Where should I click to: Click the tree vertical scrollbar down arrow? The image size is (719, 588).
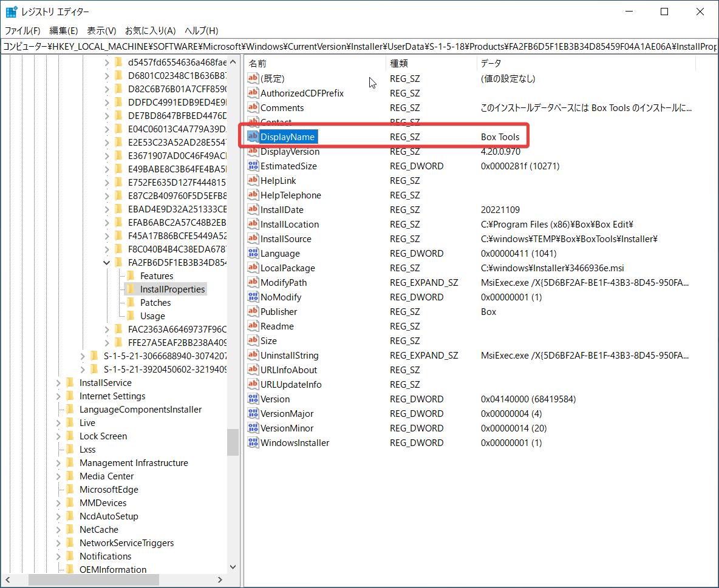coord(233,567)
